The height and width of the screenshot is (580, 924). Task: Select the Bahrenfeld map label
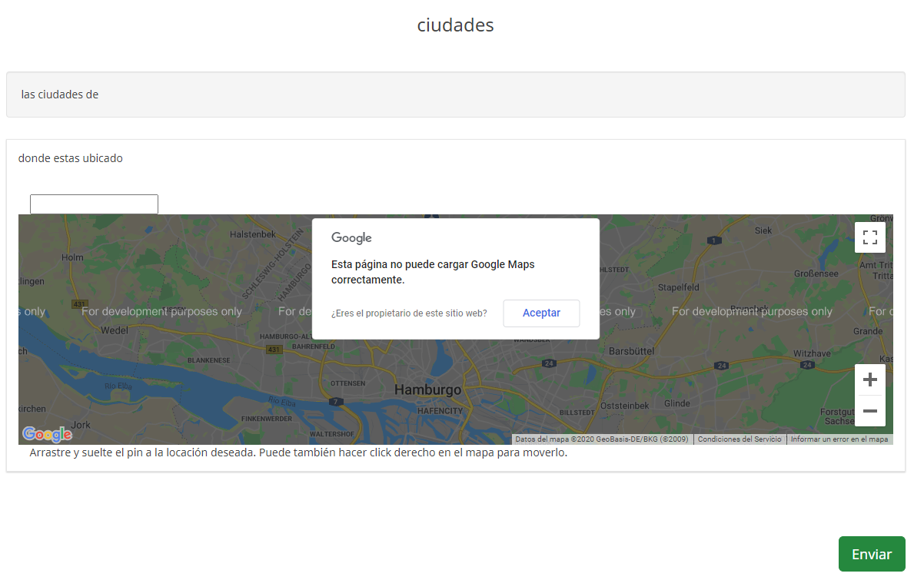tap(314, 346)
